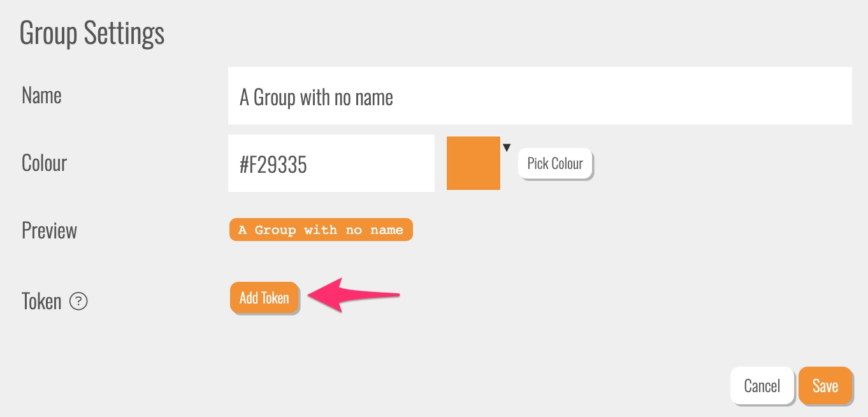Screen dimensions: 868x417
Task: Click the orange preview badge
Action: pyautogui.click(x=321, y=230)
